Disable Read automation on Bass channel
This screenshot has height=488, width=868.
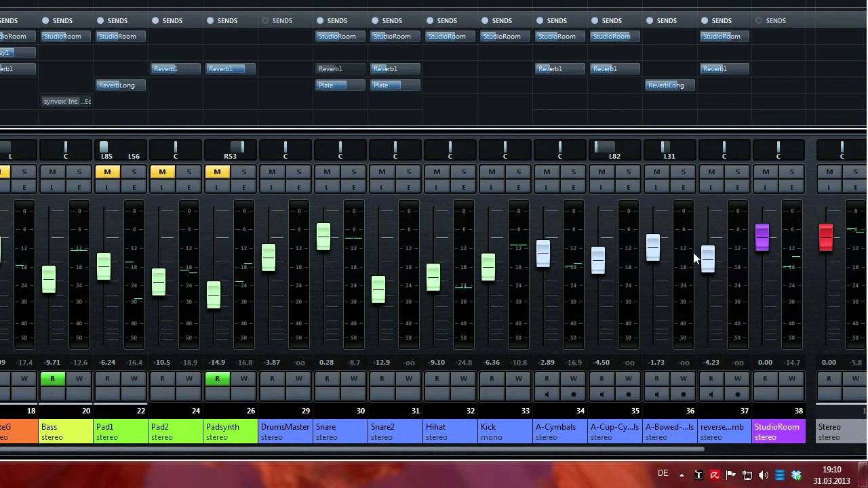[x=52, y=378]
